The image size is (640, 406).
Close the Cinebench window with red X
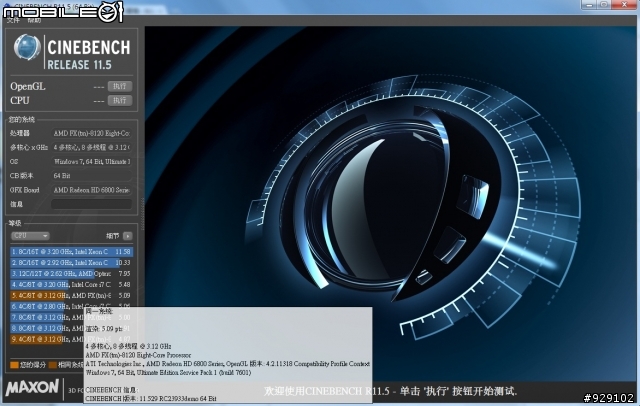tap(624, 4)
